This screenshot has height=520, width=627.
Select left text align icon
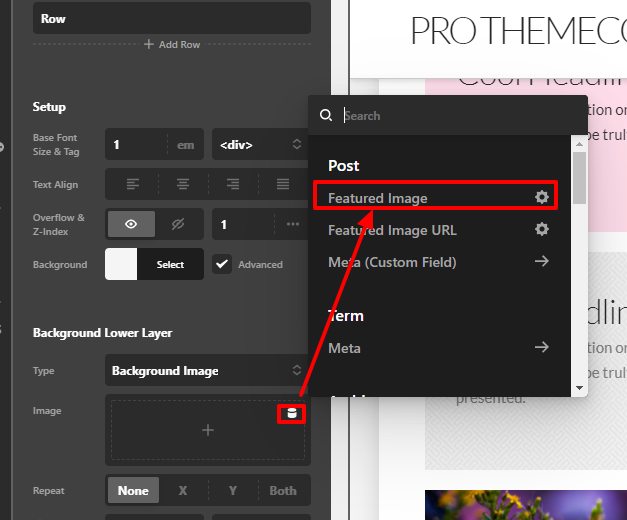click(x=133, y=184)
